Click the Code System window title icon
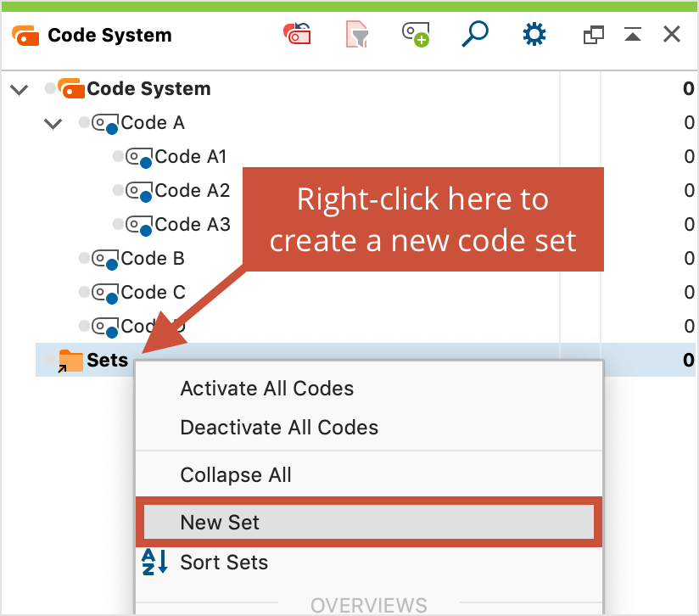The image size is (699, 616). pos(25,36)
